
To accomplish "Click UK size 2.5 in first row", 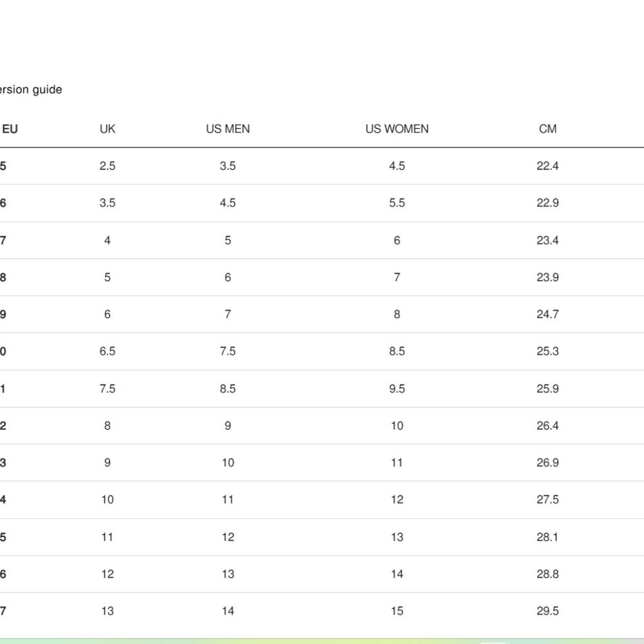I will (107, 166).
